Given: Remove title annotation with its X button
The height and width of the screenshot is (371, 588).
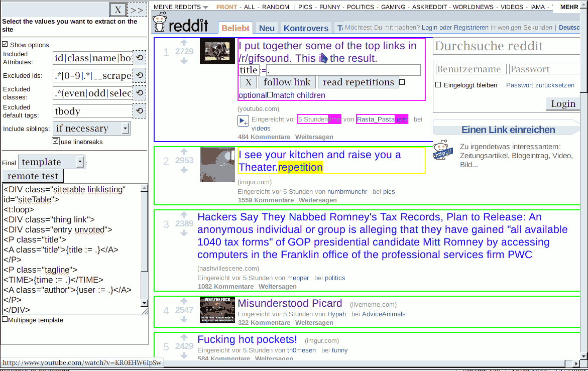Looking at the screenshot, I should pyautogui.click(x=248, y=82).
